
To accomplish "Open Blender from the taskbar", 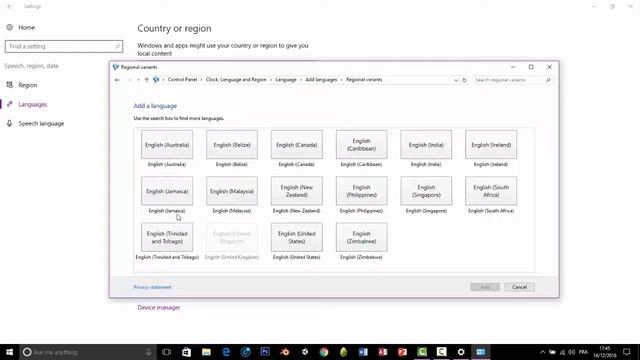I will (284, 352).
